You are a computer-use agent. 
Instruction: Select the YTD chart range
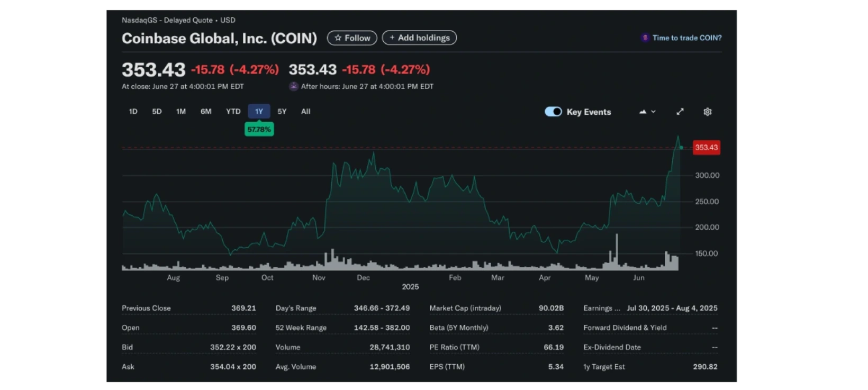click(233, 112)
